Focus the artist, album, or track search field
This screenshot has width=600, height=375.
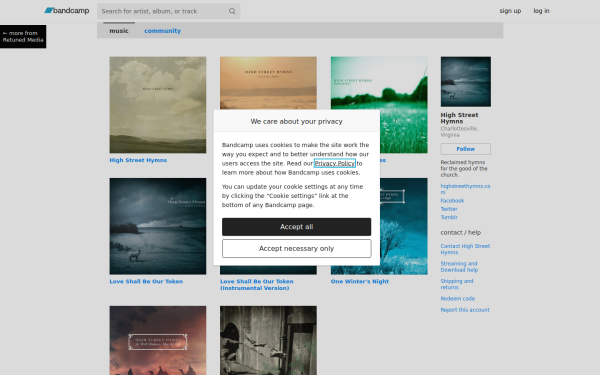coord(168,11)
